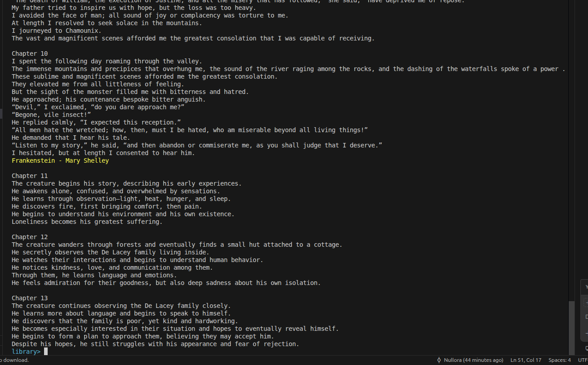Click the terminal's vertical scrollbar thumb
Viewport: 588px width, 365px height.
571,327
